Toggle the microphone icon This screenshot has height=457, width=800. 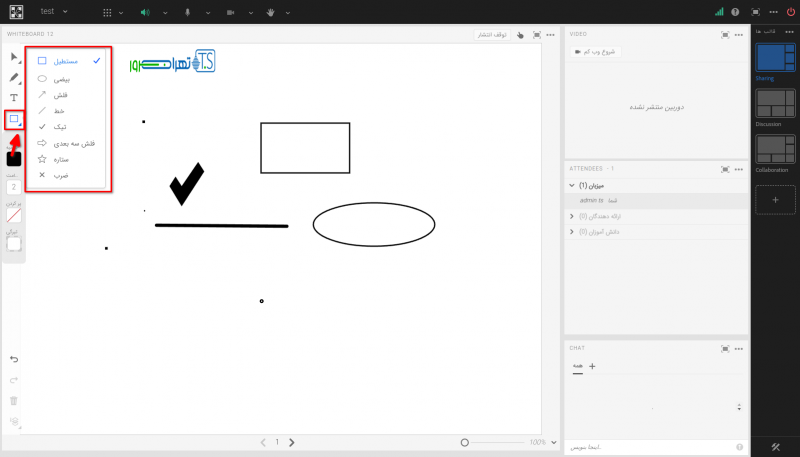(x=187, y=12)
